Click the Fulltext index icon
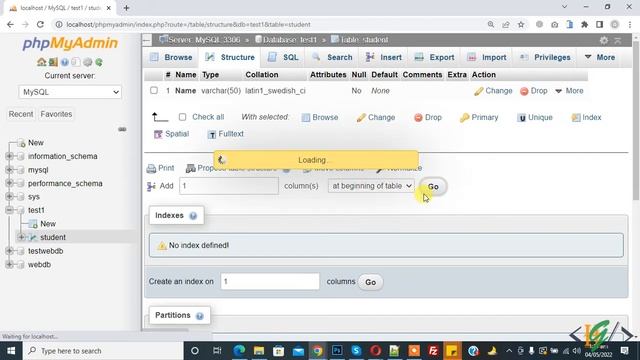The image size is (640, 360). pyautogui.click(x=211, y=134)
